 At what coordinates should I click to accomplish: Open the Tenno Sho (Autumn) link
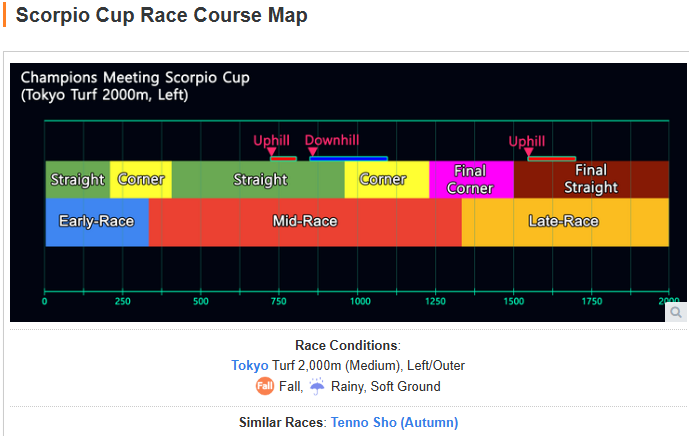394,422
